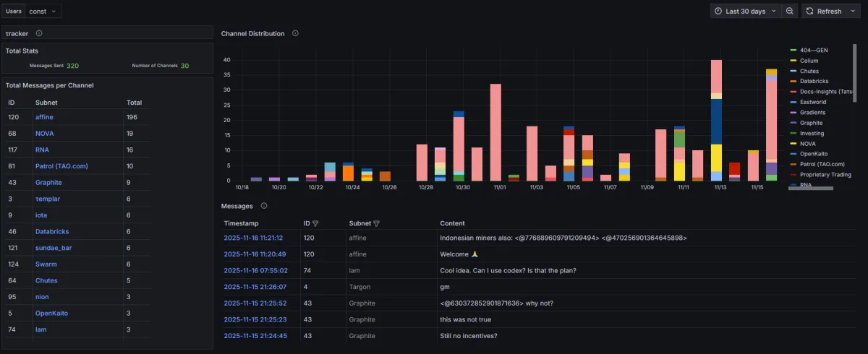
Task: Toggle the Databricks series in legend
Action: tap(814, 81)
